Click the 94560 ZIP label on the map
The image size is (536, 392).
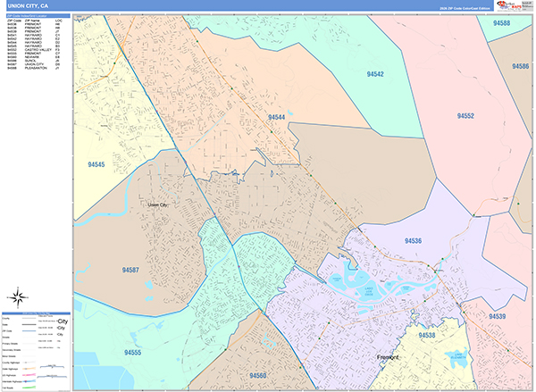(258, 376)
